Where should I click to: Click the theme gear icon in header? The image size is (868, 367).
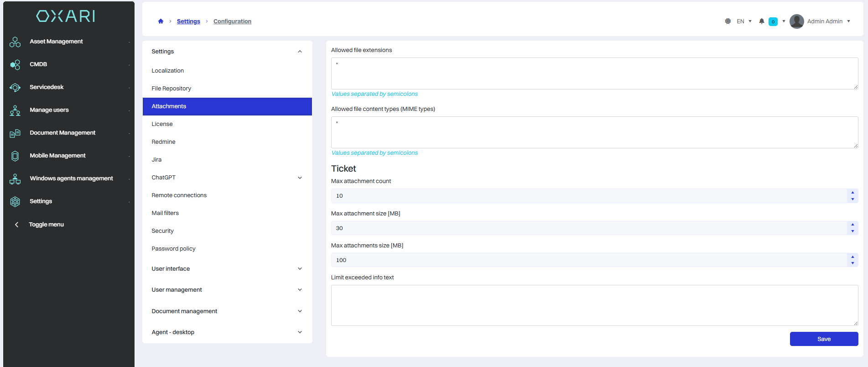tap(728, 21)
